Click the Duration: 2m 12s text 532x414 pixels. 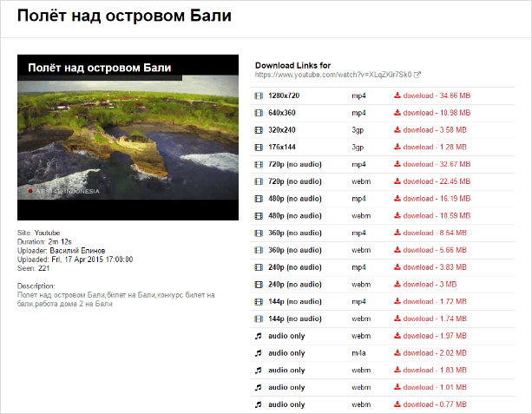click(x=44, y=242)
